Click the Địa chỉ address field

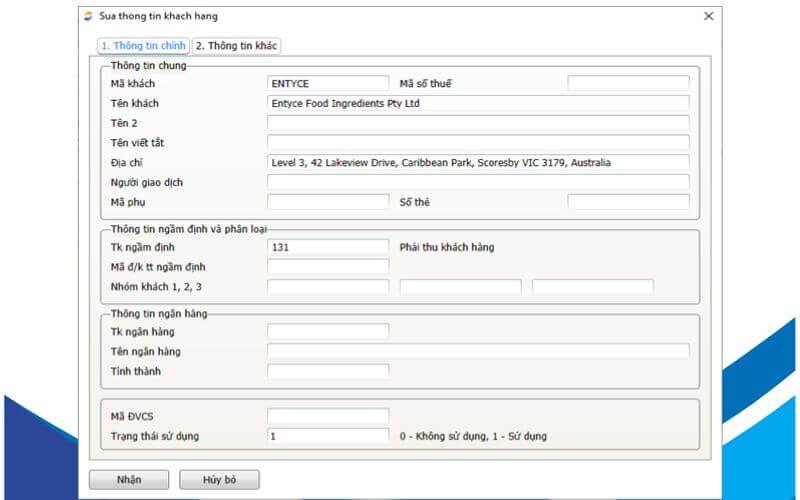pos(478,162)
